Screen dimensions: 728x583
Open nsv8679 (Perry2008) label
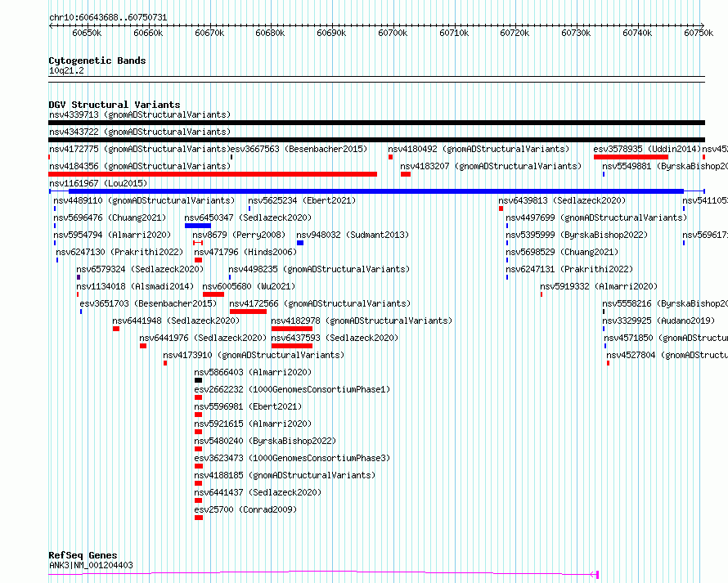(239, 235)
